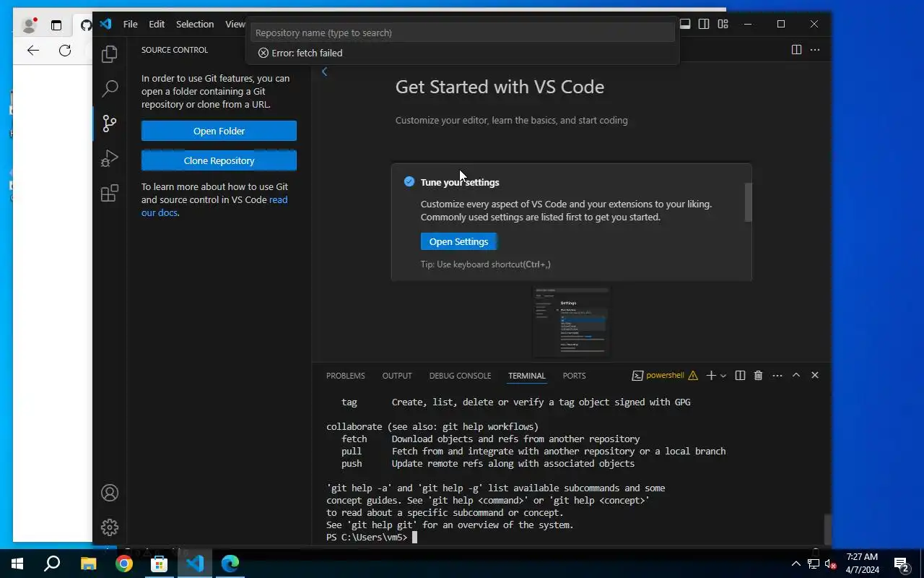Close the terminal panel
Viewport: 924px width, 578px height.
coord(815,375)
